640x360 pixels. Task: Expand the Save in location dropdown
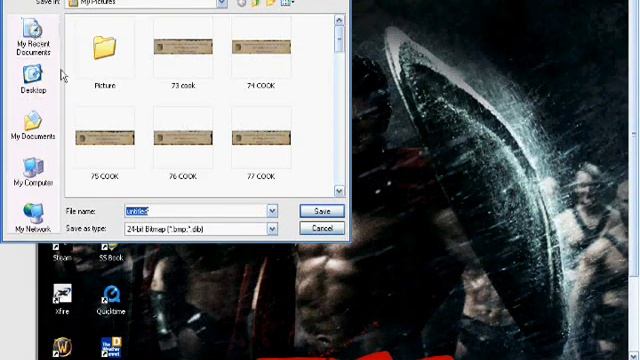(x=222, y=3)
